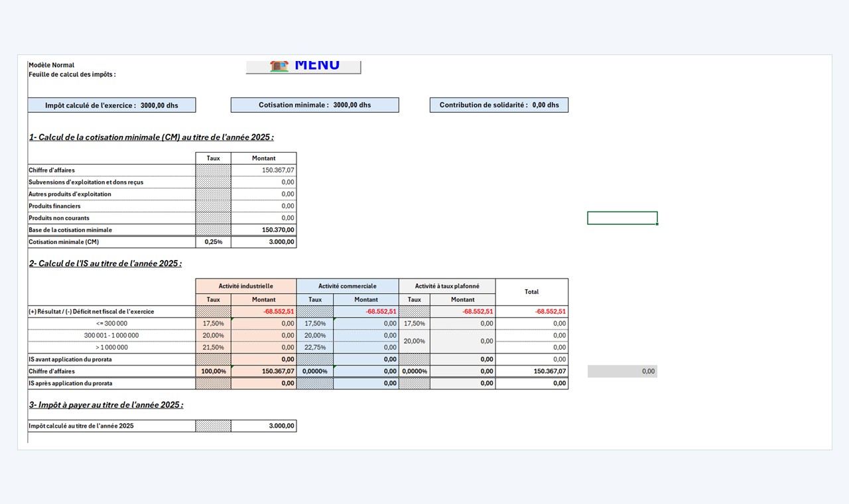This screenshot has height=504, width=849.
Task: Select the Activité commerciale header cell
Action: pyautogui.click(x=348, y=286)
